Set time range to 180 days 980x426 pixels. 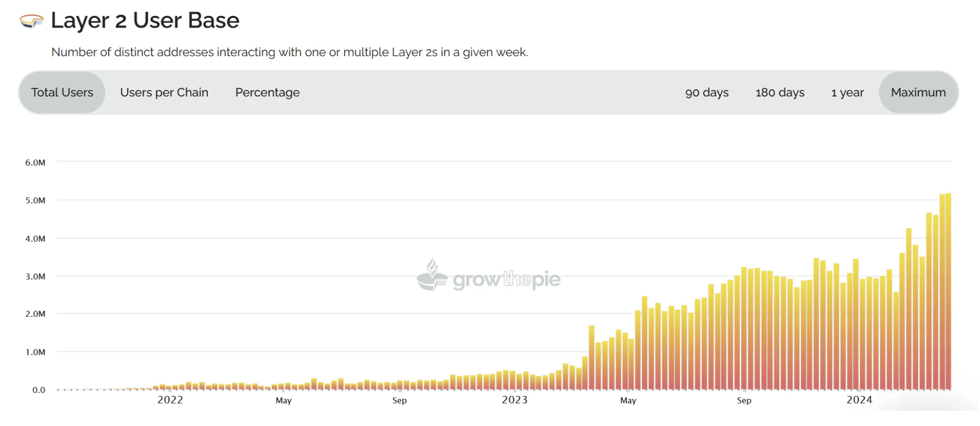click(x=780, y=92)
